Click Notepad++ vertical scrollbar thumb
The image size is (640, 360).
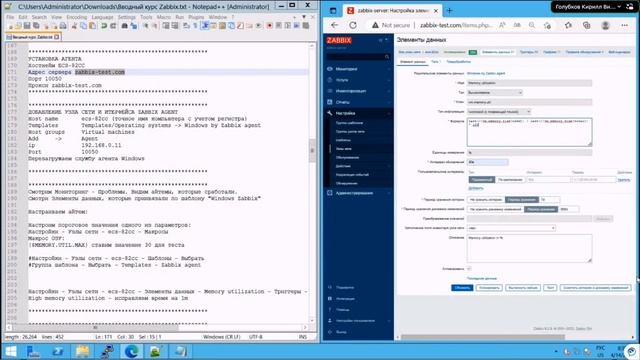[x=312, y=150]
